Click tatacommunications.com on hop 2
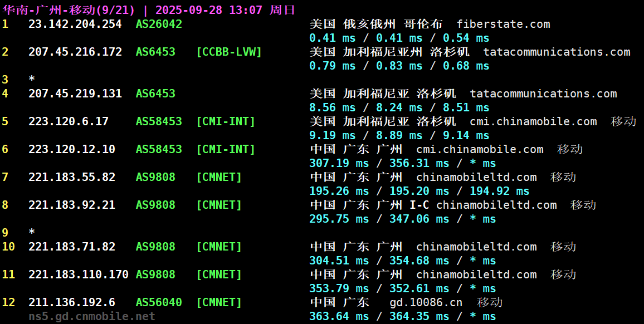This screenshot has width=644, height=324. click(x=557, y=52)
